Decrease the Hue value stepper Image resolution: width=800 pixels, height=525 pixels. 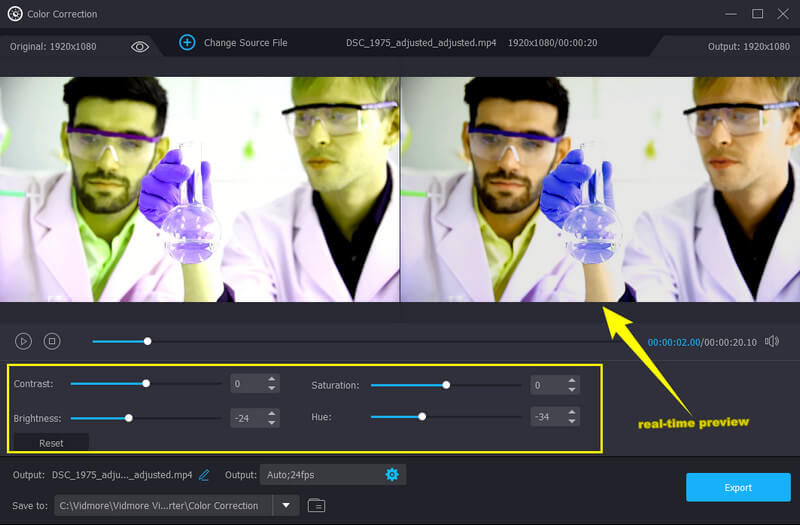[571, 422]
